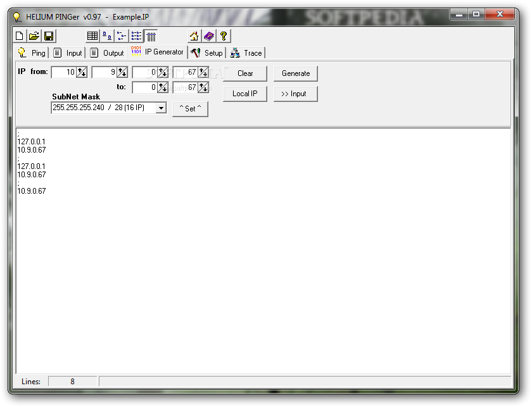The height and width of the screenshot is (407, 532).
Task: Open the purple help book icon
Action: click(x=209, y=36)
